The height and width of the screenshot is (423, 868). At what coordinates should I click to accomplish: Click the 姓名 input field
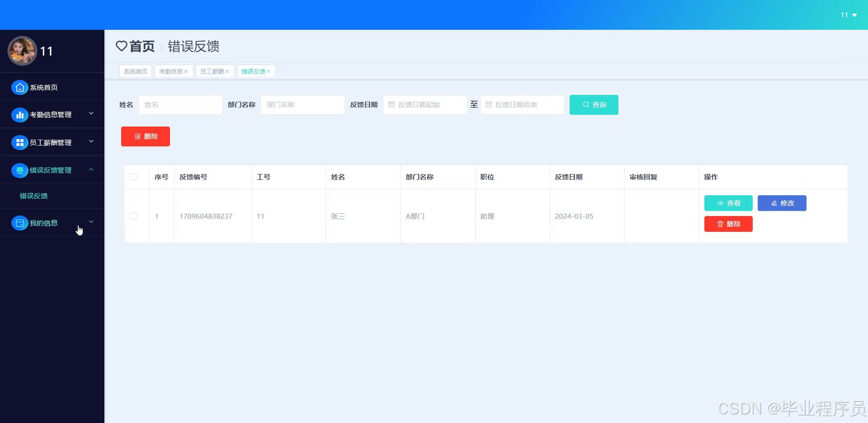180,104
